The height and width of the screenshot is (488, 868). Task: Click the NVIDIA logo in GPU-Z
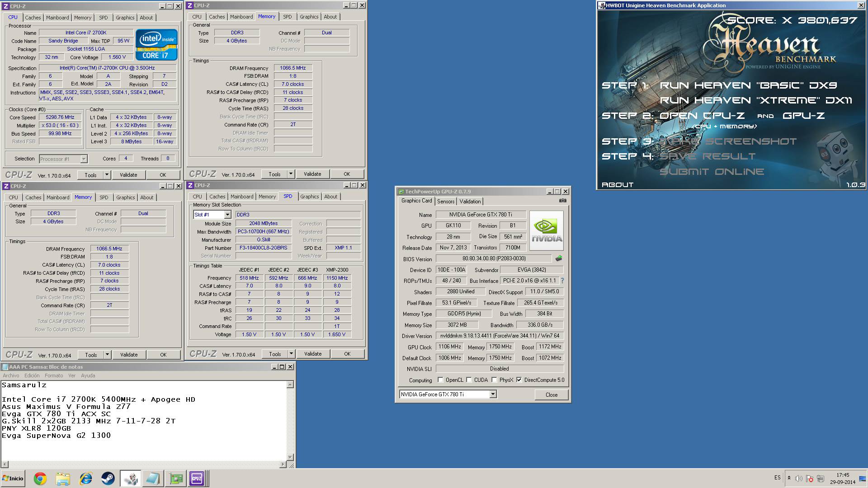click(x=547, y=230)
